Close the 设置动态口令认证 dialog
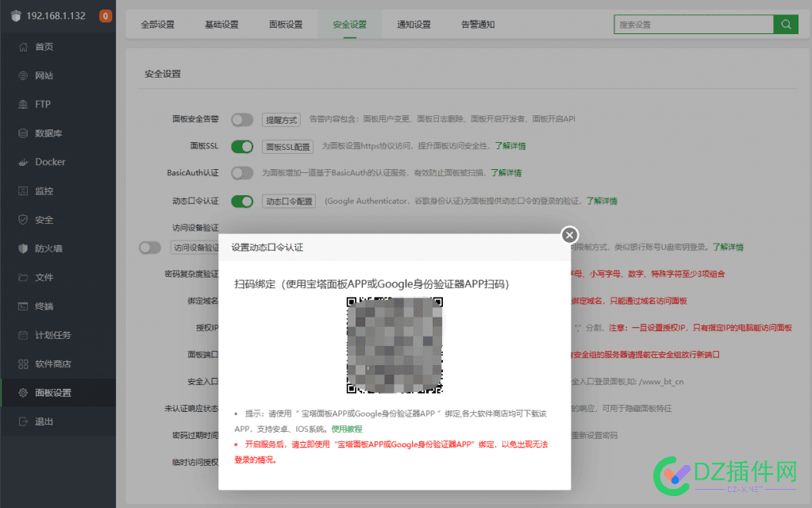 [x=570, y=235]
